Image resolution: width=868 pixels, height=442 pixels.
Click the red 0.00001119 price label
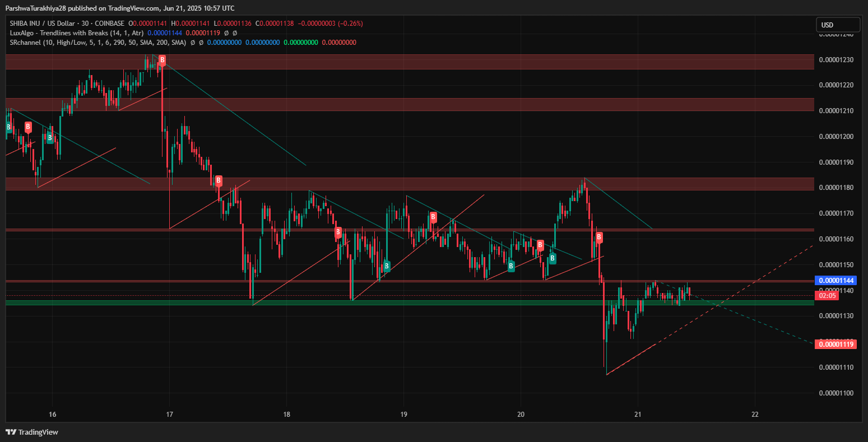[x=837, y=344]
